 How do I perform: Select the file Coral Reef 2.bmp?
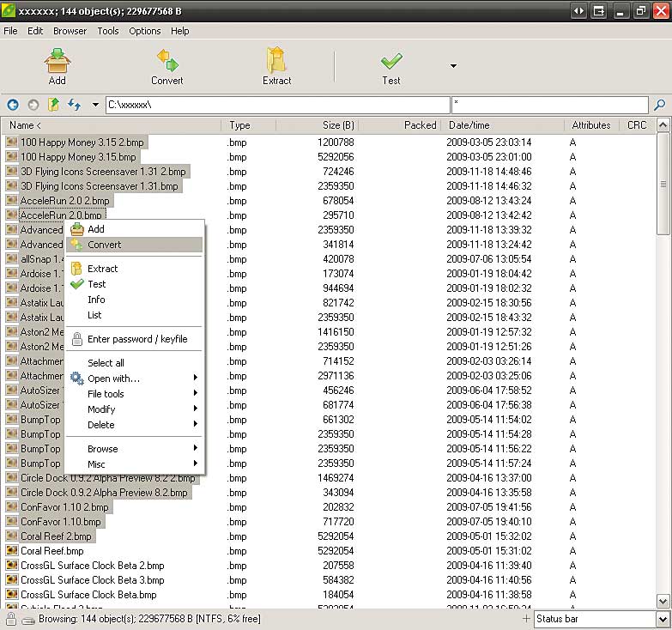[x=56, y=536]
